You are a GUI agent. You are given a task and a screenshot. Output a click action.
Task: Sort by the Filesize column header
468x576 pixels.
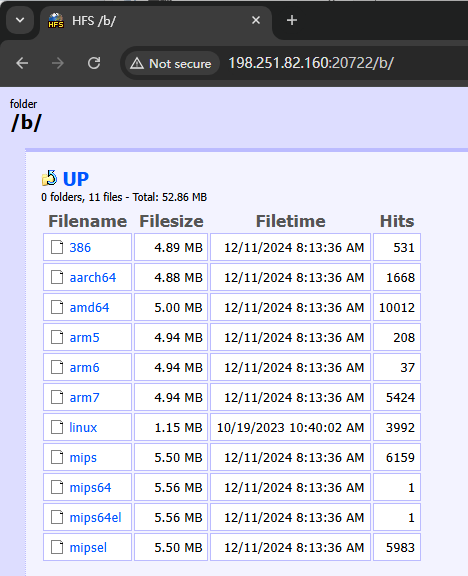[171, 221]
